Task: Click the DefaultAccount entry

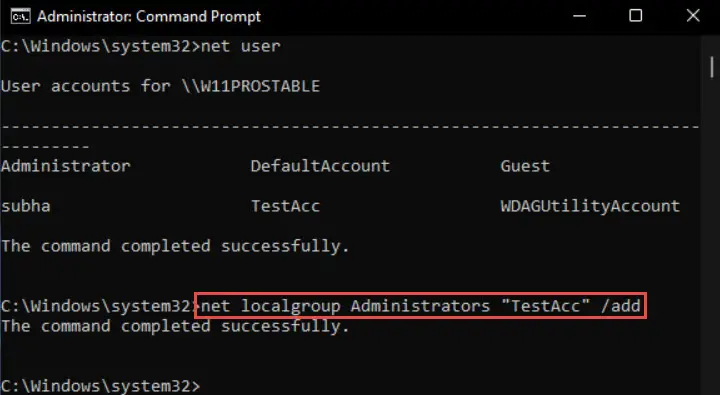Action: pos(320,166)
